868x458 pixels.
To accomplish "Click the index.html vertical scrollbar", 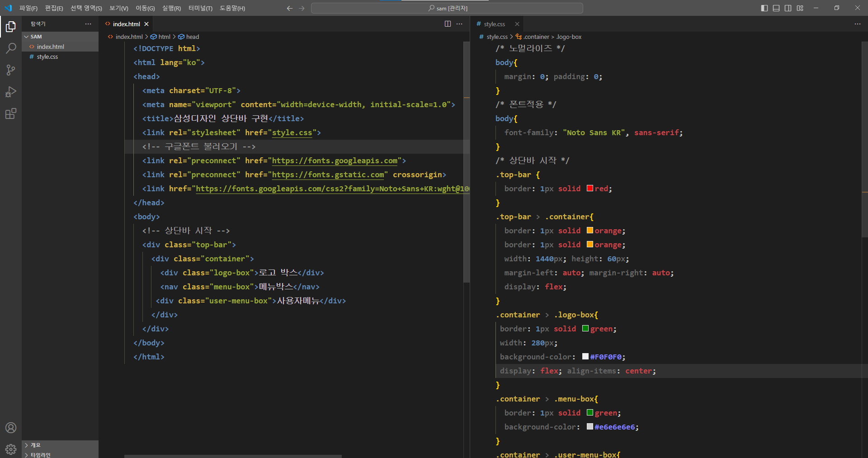I will pyautogui.click(x=467, y=163).
